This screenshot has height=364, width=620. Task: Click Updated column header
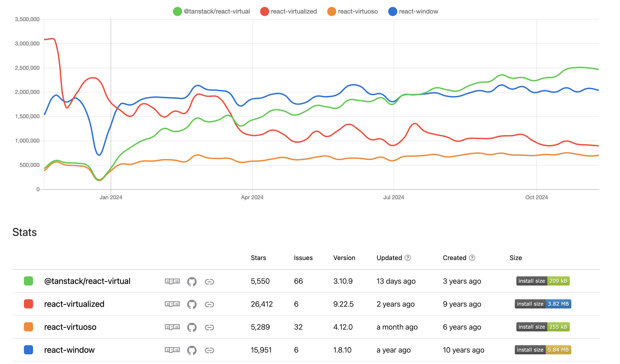click(x=389, y=258)
